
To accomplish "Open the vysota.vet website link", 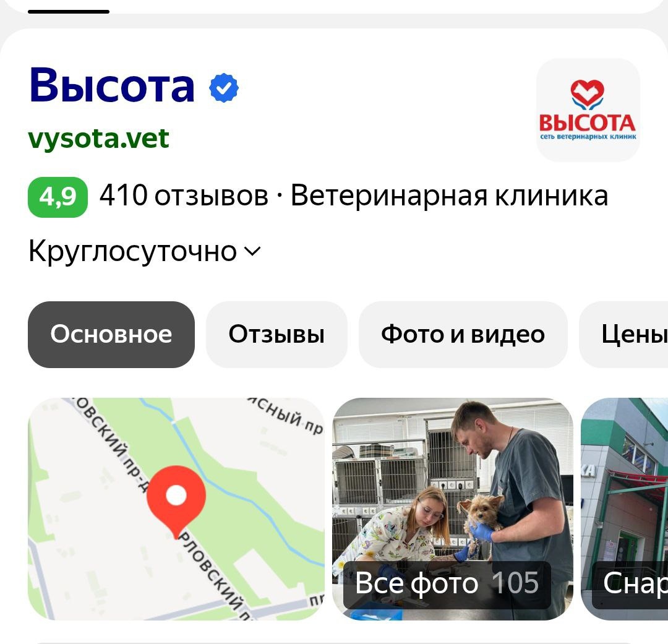I will pos(98,139).
